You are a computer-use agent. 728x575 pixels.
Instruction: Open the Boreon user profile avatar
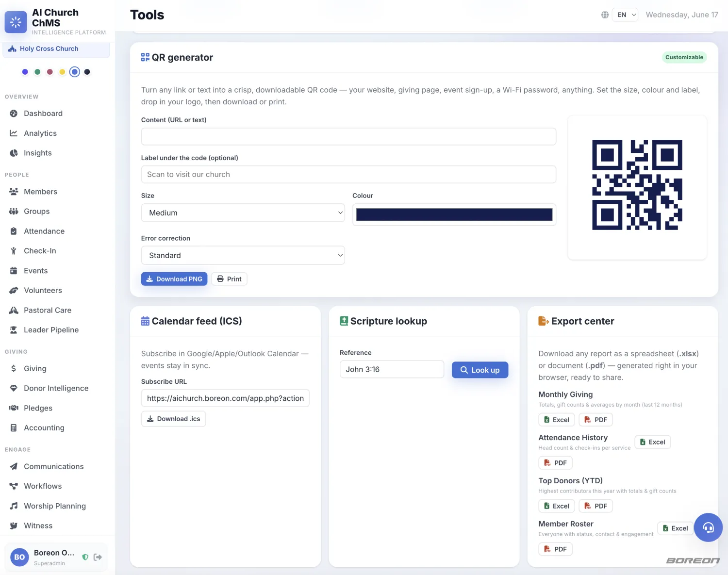pos(19,557)
